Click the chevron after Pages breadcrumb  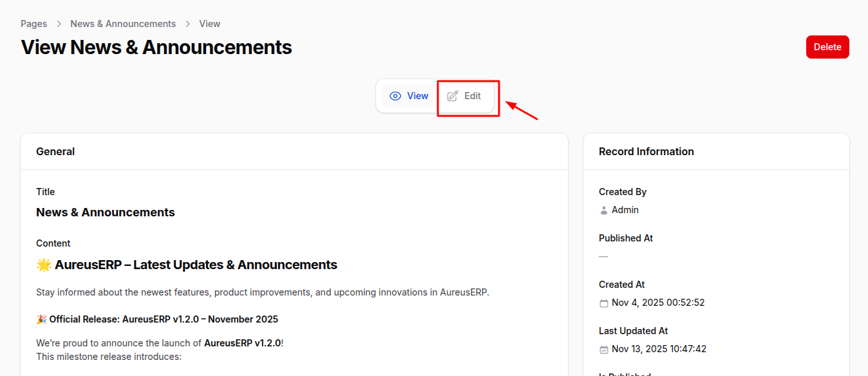[59, 24]
